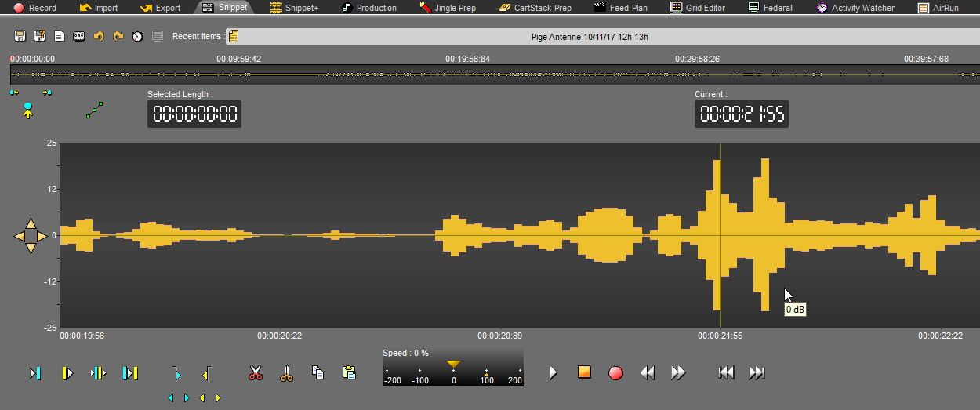Click the paste clipboard icon

349,373
